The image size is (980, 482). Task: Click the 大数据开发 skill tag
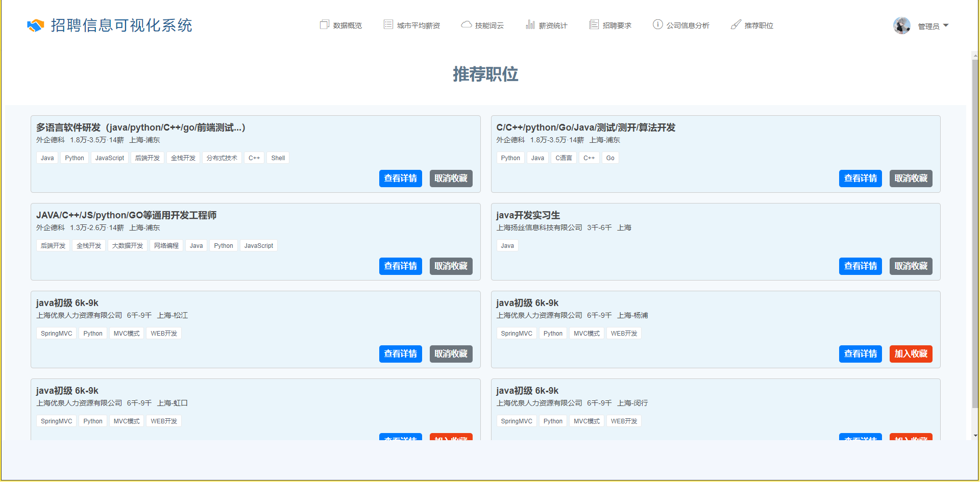[x=128, y=246]
